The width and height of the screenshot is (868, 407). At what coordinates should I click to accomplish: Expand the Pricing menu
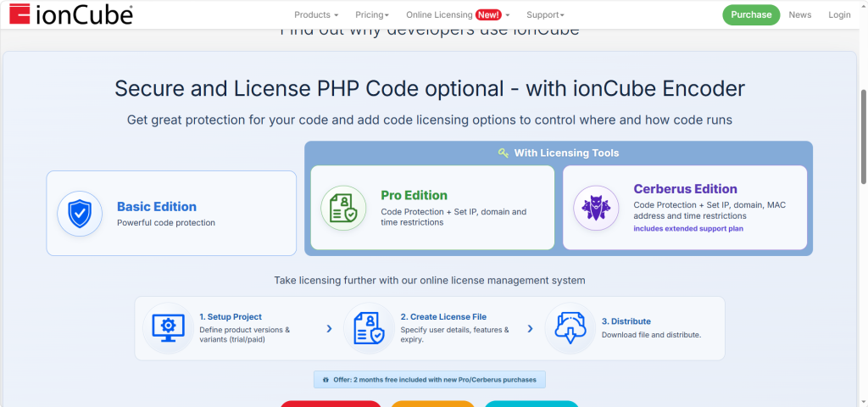coord(372,15)
